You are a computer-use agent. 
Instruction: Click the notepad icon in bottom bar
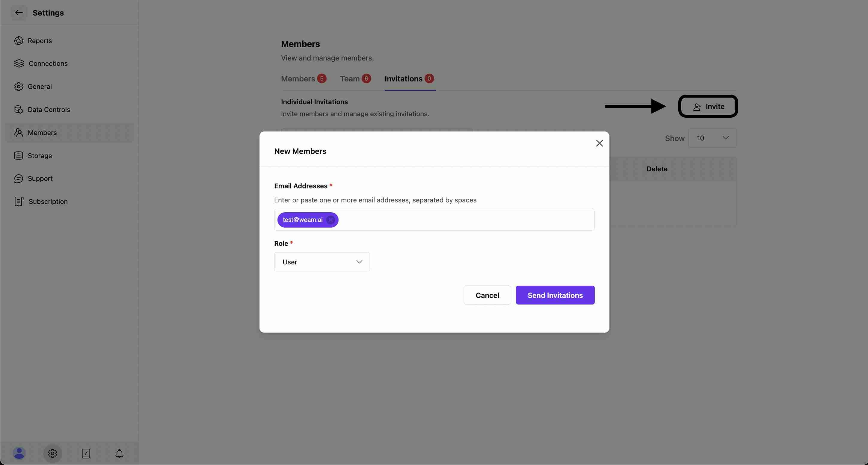tap(86, 454)
